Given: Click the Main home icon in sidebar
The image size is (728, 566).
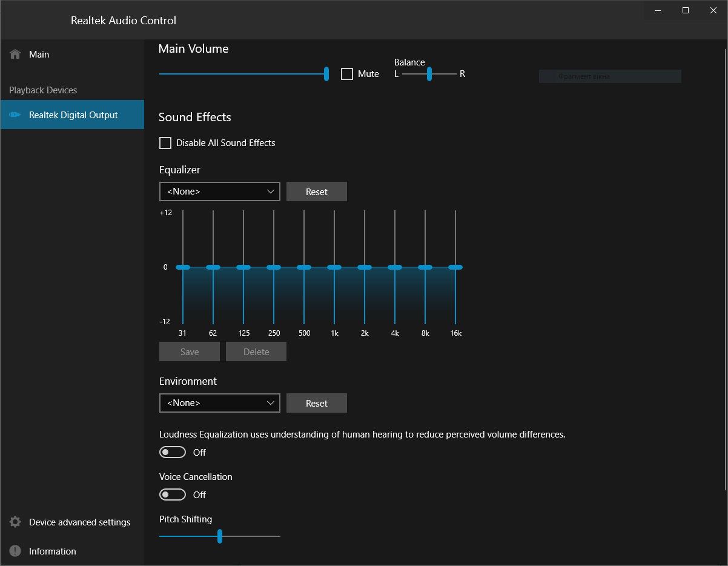Looking at the screenshot, I should click(x=15, y=55).
